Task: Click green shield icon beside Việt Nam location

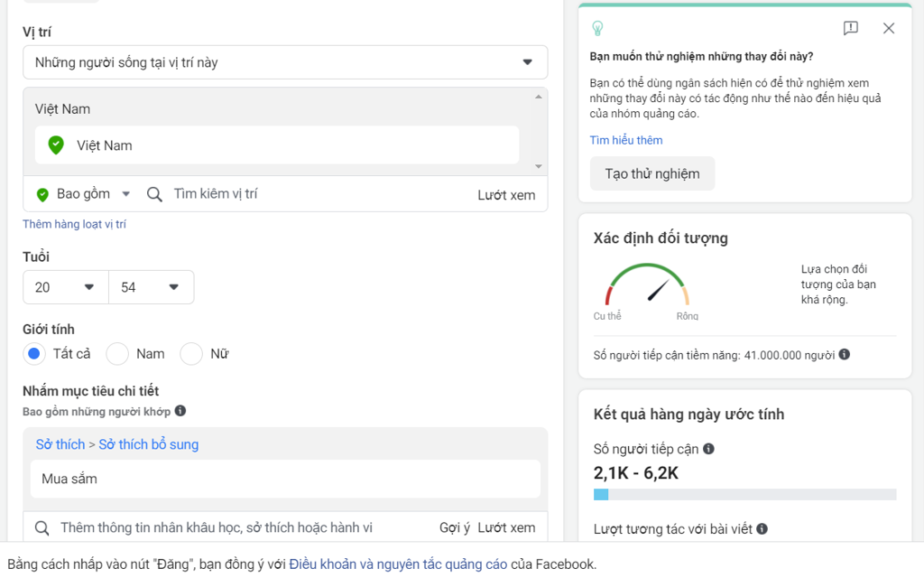Action: [x=56, y=145]
